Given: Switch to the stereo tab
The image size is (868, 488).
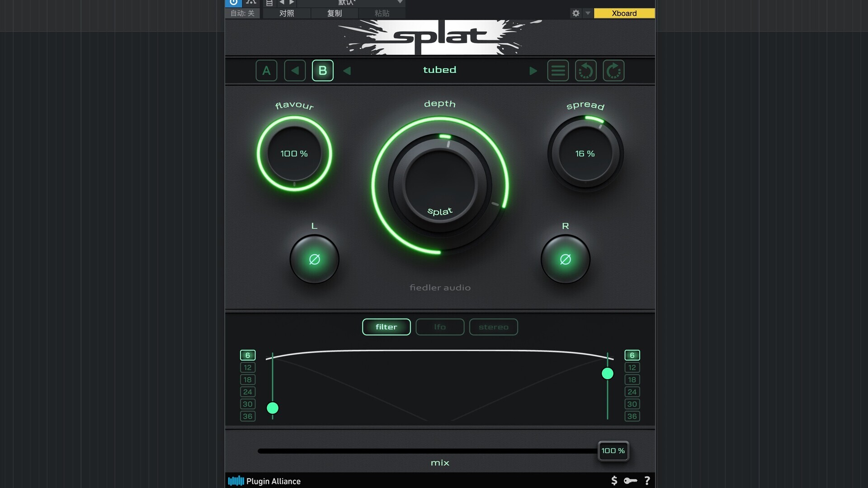Looking at the screenshot, I should click(x=494, y=327).
